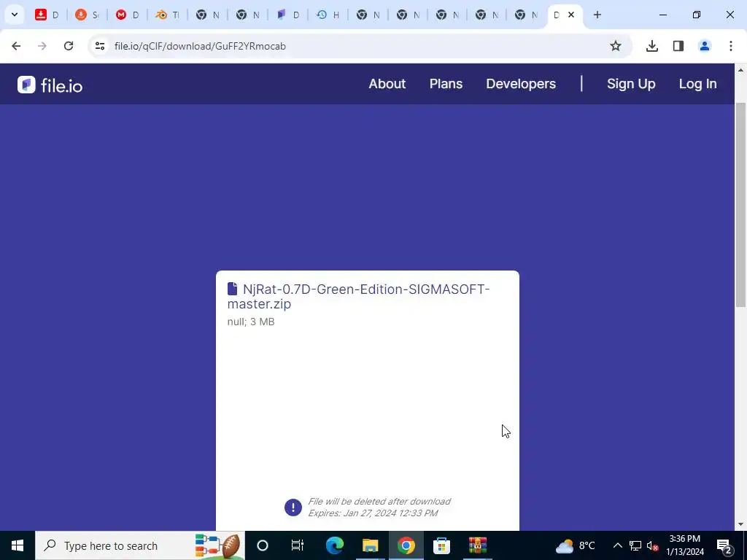Reload the file.io page
Screen dimensions: 747x560
69,46
